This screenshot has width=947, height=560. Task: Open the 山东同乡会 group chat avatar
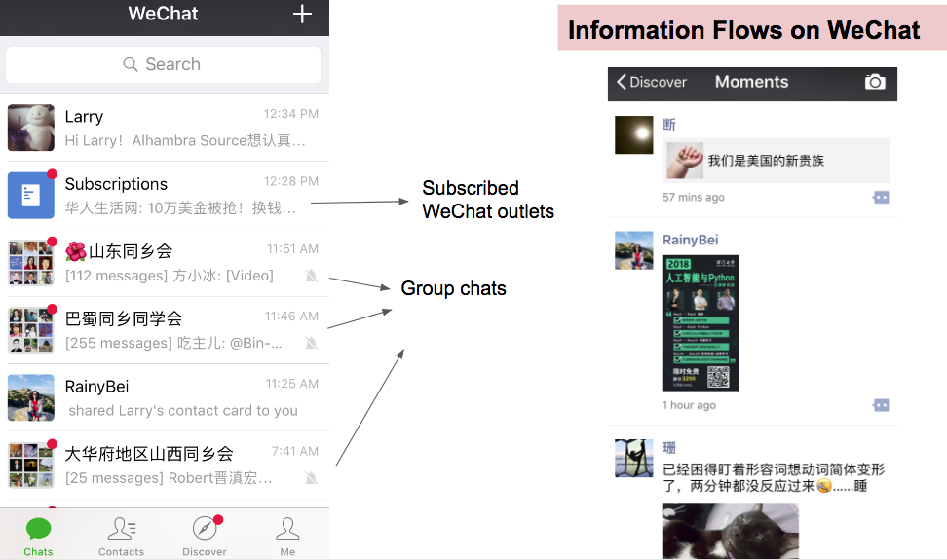(x=31, y=263)
